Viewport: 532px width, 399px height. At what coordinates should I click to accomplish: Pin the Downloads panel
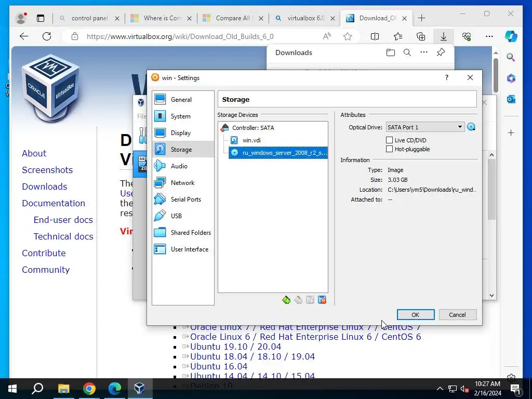(x=441, y=52)
